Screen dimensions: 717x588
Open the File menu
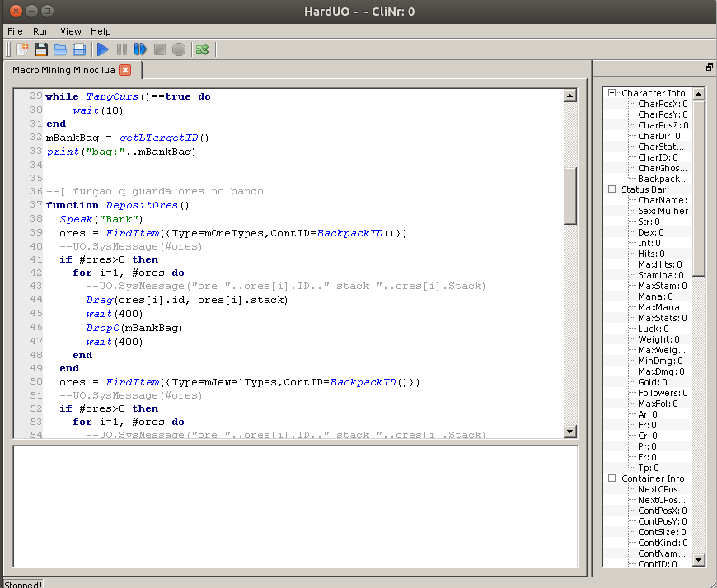pos(15,31)
